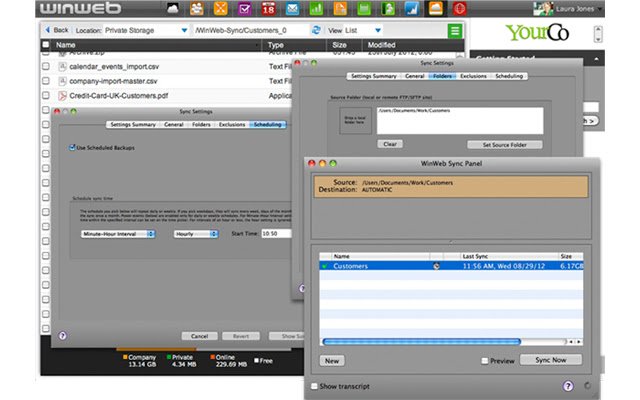
Task: Click the Set Source Folder button
Action: pyautogui.click(x=504, y=145)
